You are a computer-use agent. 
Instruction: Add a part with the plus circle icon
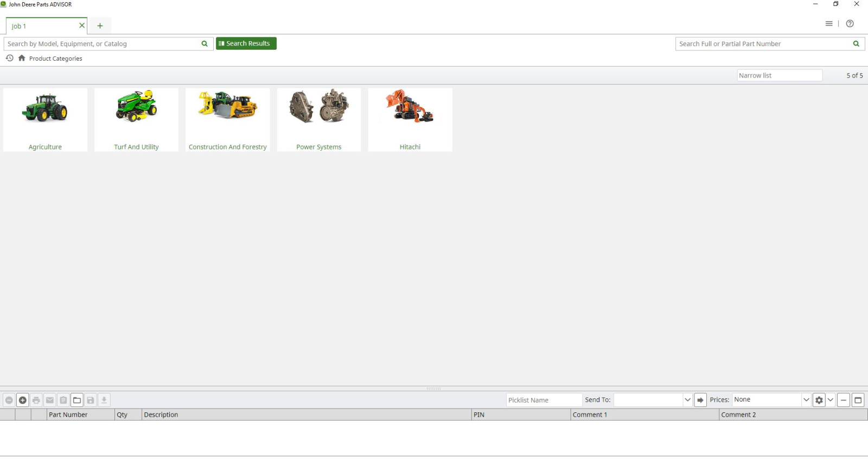[23, 400]
